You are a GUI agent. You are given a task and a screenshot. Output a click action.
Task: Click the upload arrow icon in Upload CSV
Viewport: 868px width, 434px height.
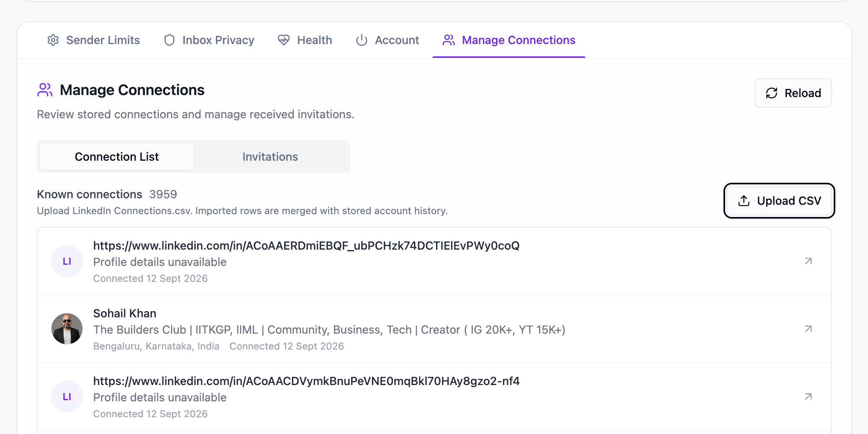[x=744, y=201]
